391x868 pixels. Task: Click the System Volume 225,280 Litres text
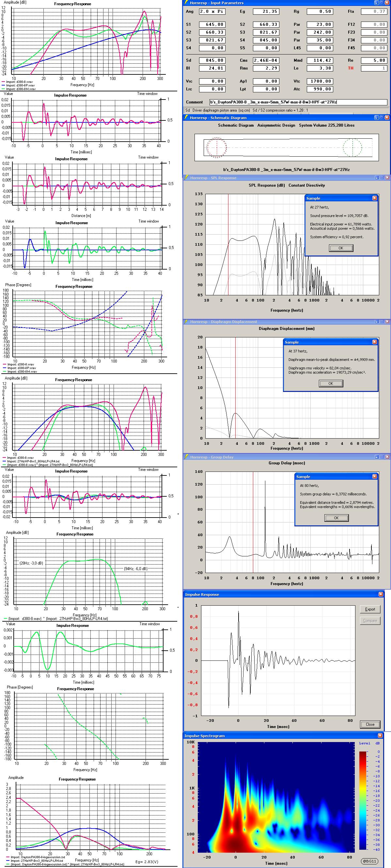pos(327,125)
